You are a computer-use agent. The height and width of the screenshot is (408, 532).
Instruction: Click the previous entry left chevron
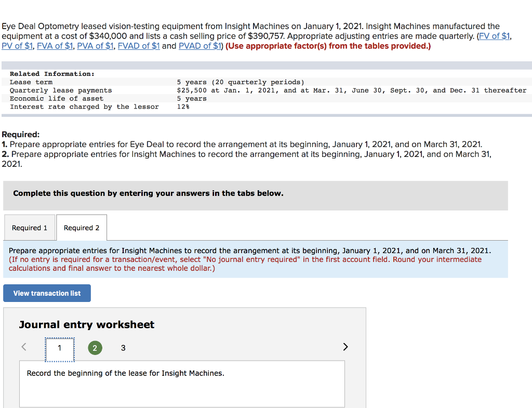pyautogui.click(x=24, y=347)
